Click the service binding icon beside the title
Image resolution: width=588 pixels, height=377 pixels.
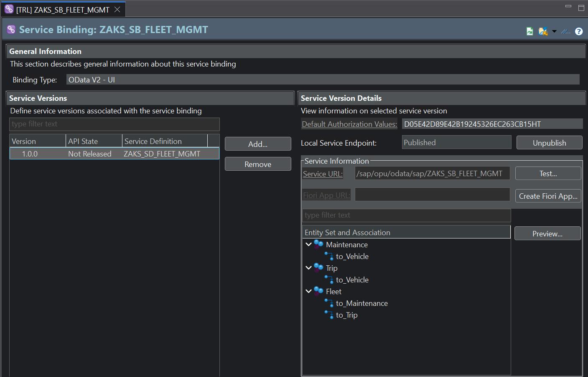click(x=11, y=29)
